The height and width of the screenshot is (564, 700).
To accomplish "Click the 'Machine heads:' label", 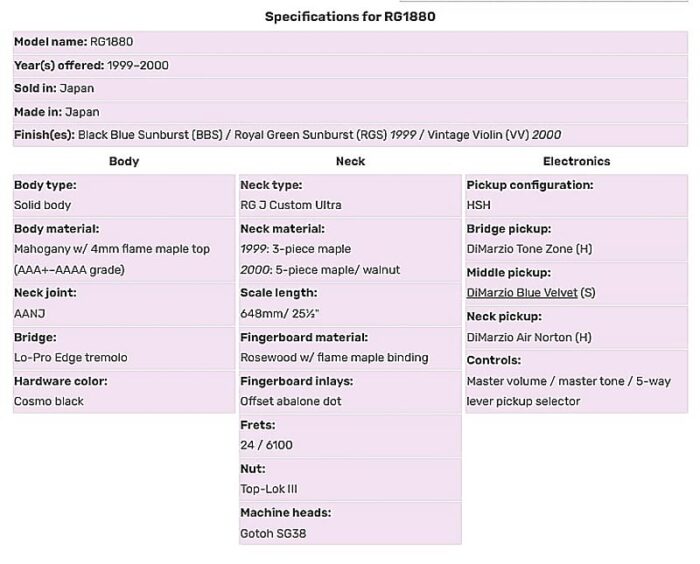I will [286, 513].
